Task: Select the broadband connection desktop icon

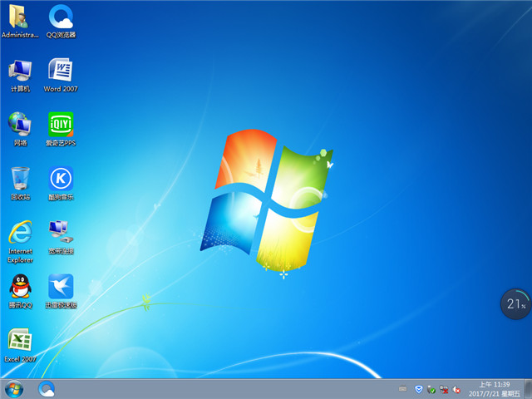Action: [61, 233]
